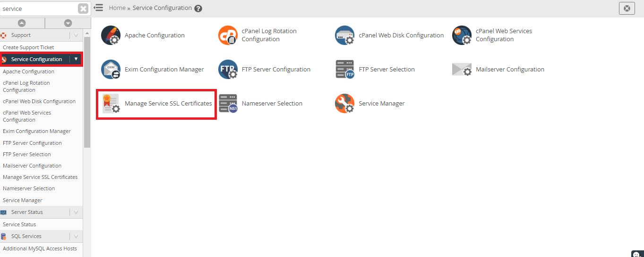The image size is (644, 257).
Task: Click Nameserver Selection main panel label
Action: [x=272, y=104]
